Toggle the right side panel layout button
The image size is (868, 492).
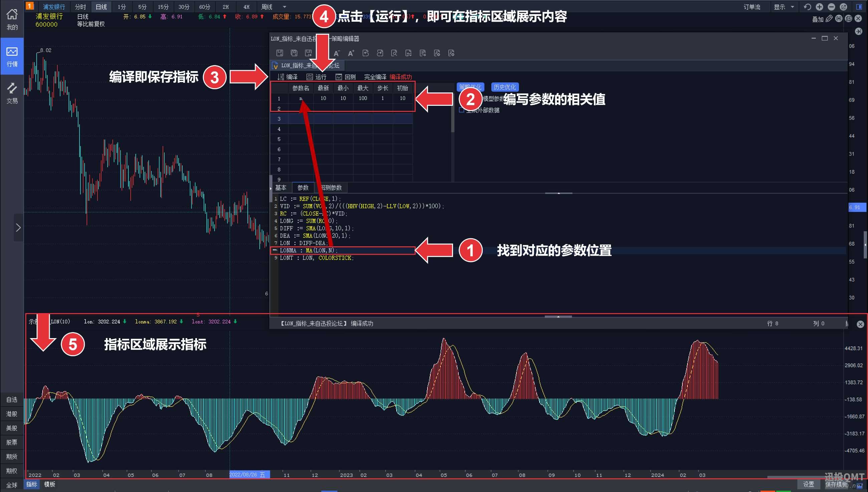click(x=860, y=7)
